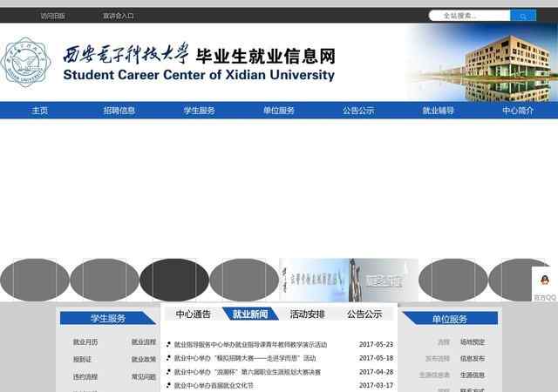Open 场地预定 under 单位服务 panel
Image resolution: width=558 pixels, height=392 pixels.
point(473,342)
